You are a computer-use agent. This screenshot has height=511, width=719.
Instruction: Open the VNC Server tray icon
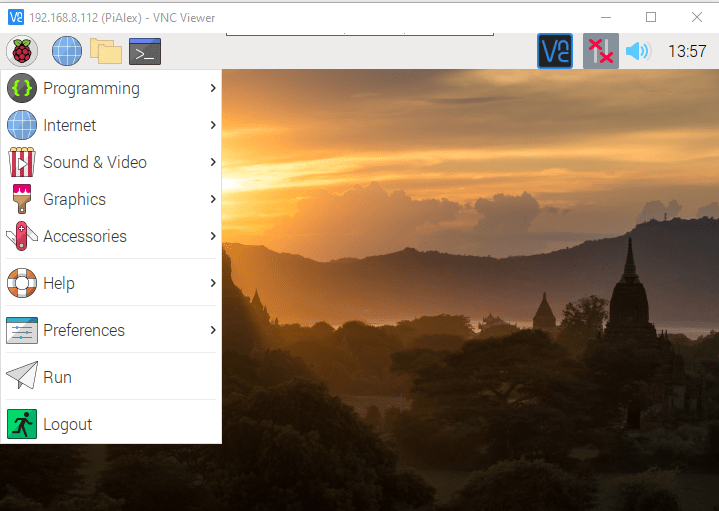(555, 51)
